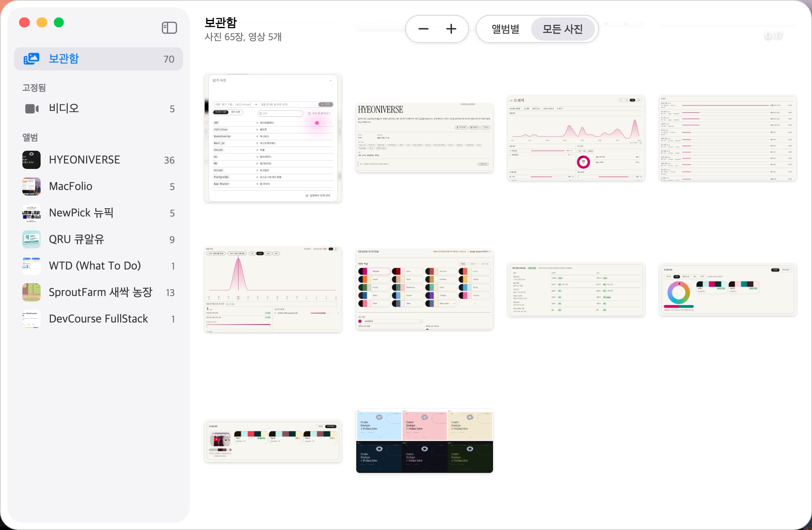Screen dimensions: 812x530
Task: Open the 읽기 사전 dictionary screenshot thumbnail
Action: coord(273,138)
